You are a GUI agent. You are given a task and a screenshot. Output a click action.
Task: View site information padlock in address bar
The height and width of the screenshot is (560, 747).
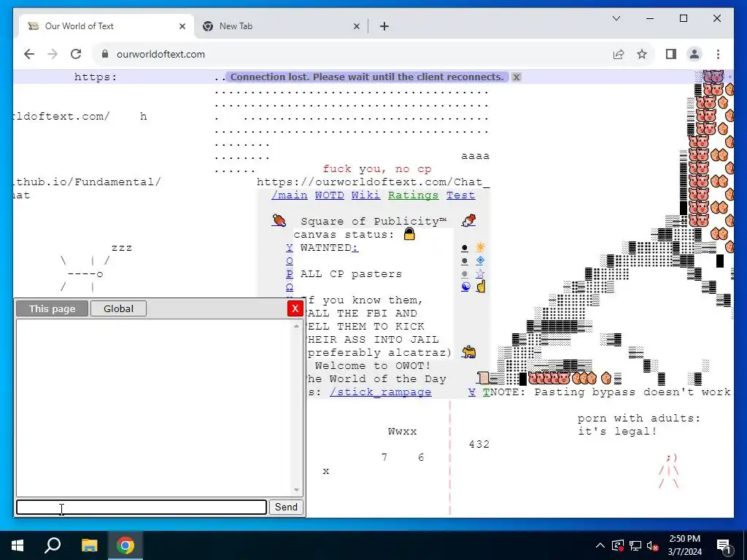105,54
